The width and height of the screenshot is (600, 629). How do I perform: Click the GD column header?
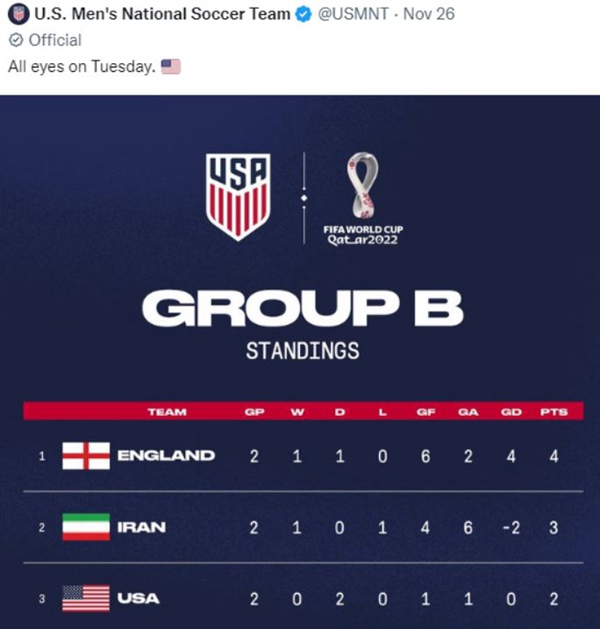(x=511, y=411)
